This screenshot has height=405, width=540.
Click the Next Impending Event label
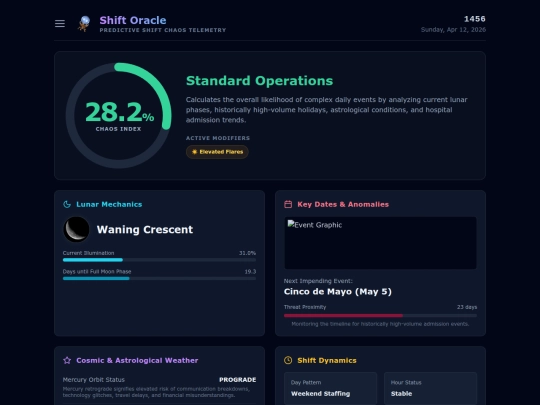coord(318,281)
